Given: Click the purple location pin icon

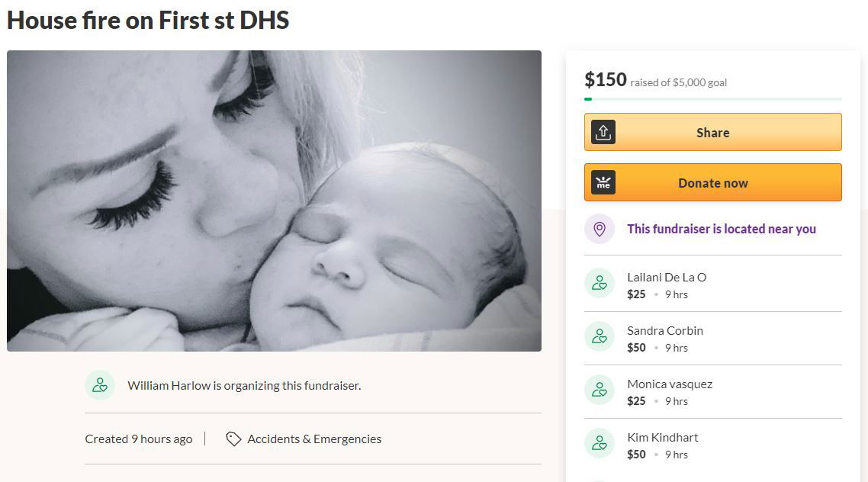Looking at the screenshot, I should pos(600,229).
